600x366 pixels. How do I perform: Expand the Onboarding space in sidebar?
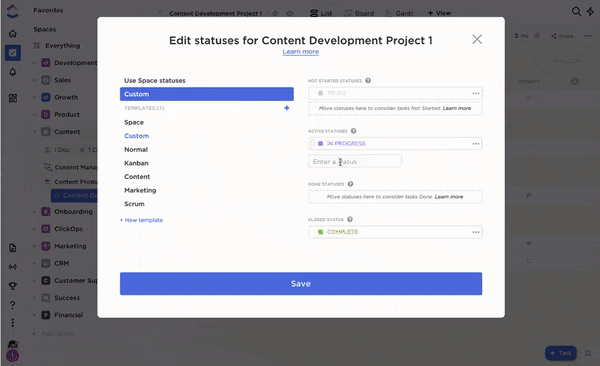pyautogui.click(x=34, y=212)
